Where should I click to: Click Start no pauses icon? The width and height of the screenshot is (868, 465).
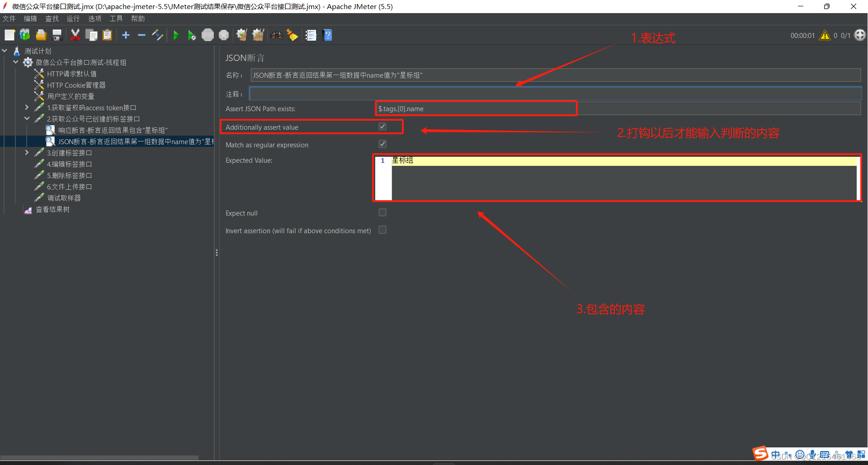[x=192, y=35]
